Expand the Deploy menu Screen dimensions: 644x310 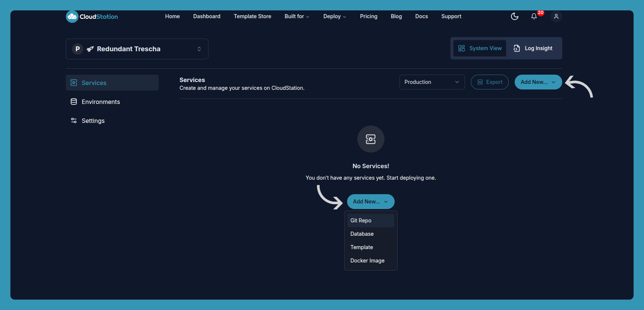pyautogui.click(x=334, y=16)
